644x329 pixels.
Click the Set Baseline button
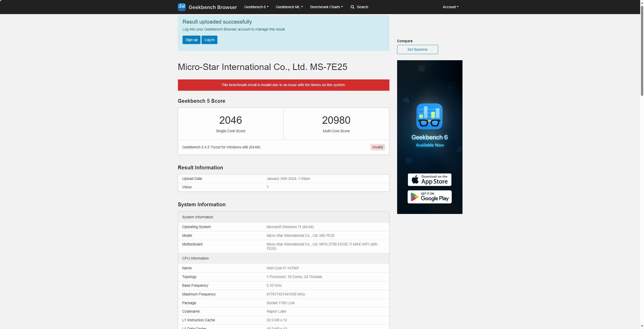[417, 49]
